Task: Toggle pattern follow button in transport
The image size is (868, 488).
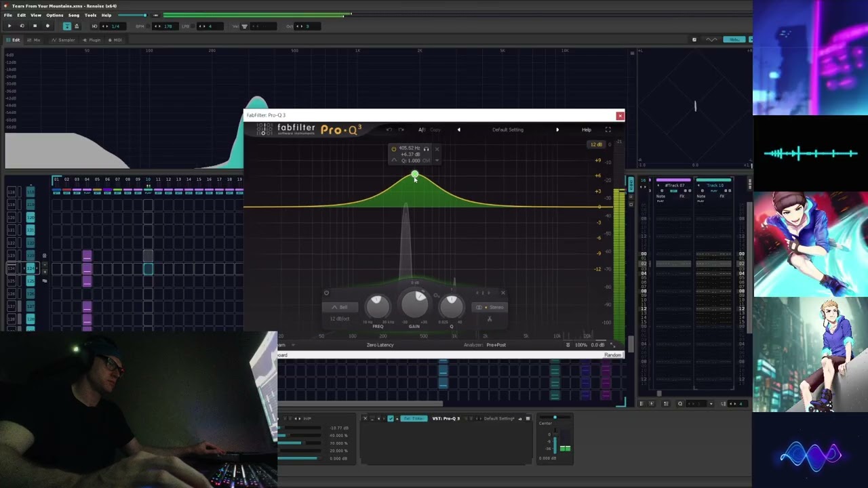Action: [66, 26]
